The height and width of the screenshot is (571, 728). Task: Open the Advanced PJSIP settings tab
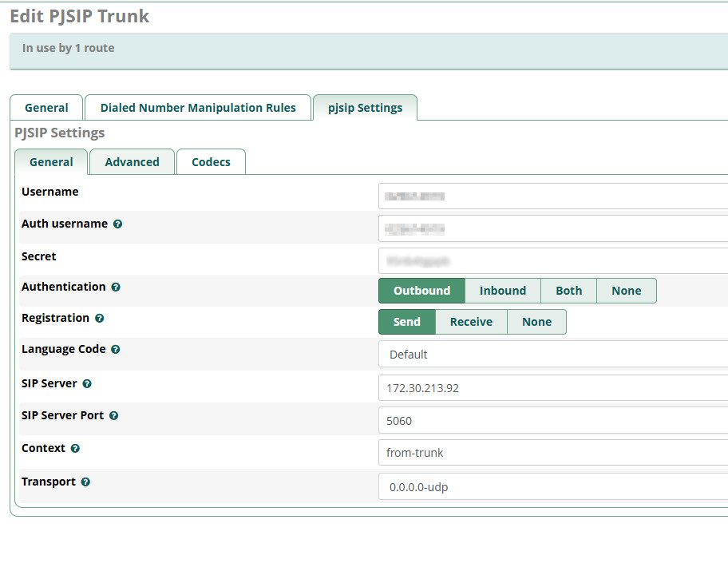point(132,162)
